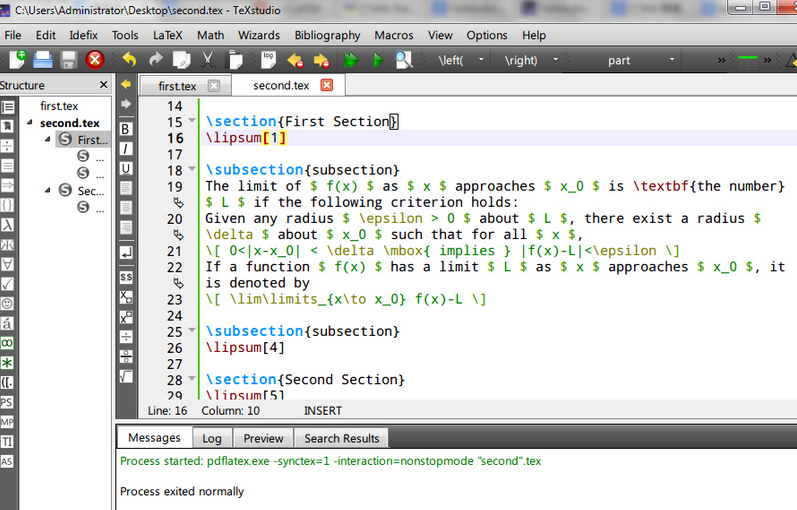Click the View PDF magnifier icon

point(404,60)
